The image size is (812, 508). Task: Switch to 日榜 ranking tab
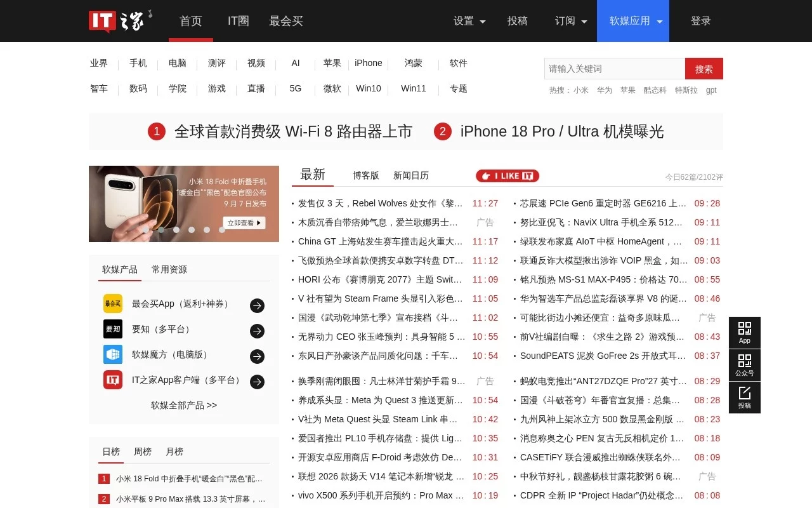pos(111,451)
